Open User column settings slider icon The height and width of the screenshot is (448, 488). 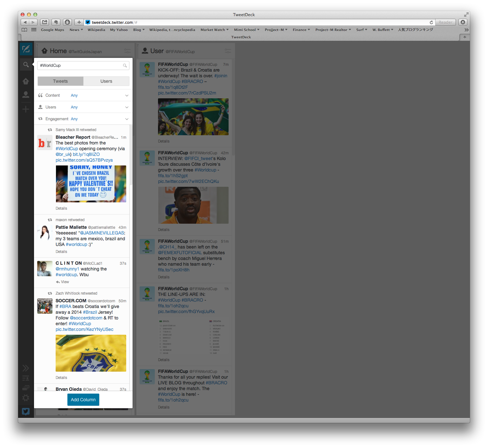[x=228, y=51]
